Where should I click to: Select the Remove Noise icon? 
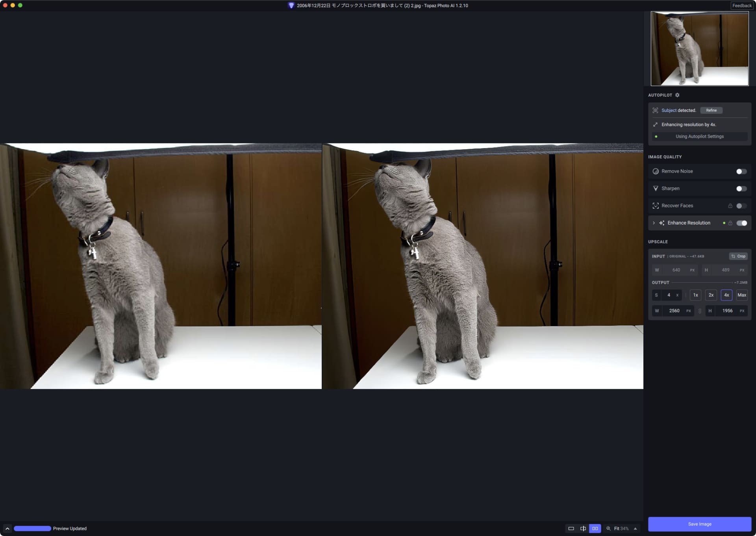coord(656,171)
